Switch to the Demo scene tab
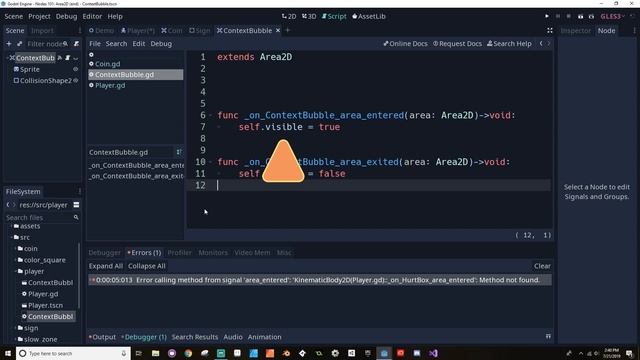The height and width of the screenshot is (360, 640). [101, 31]
